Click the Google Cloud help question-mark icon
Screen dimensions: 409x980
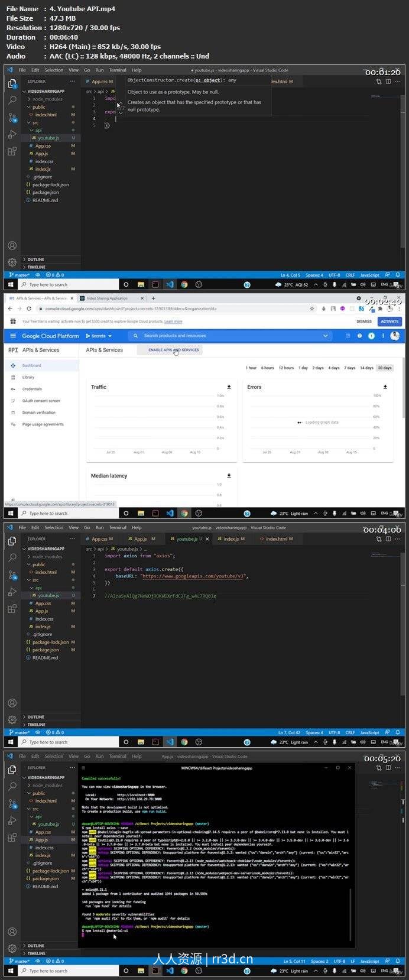coord(359,336)
